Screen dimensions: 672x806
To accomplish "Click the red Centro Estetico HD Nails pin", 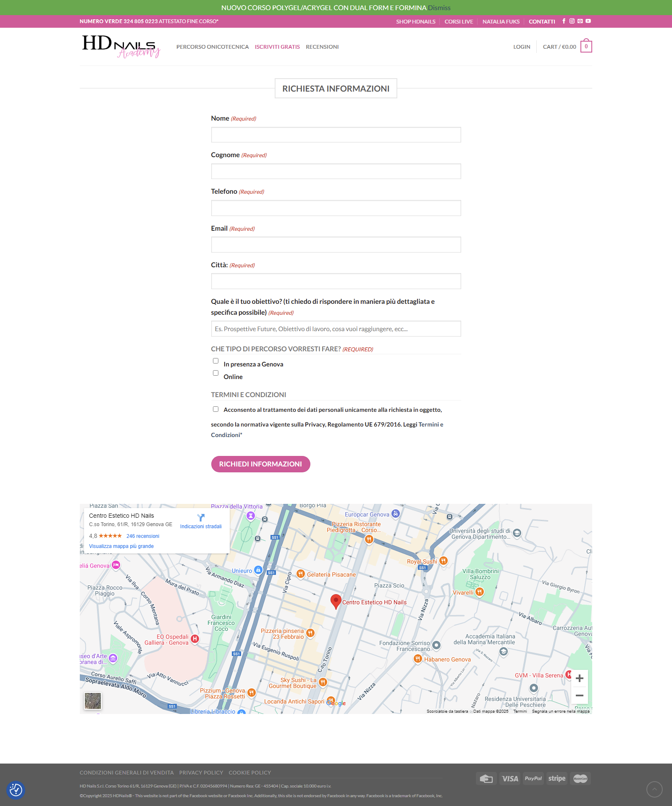I will pyautogui.click(x=336, y=601).
